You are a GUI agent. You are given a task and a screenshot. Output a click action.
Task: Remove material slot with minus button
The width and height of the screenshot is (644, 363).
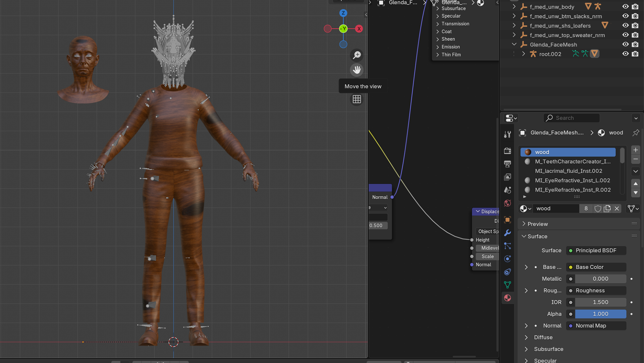[636, 159]
